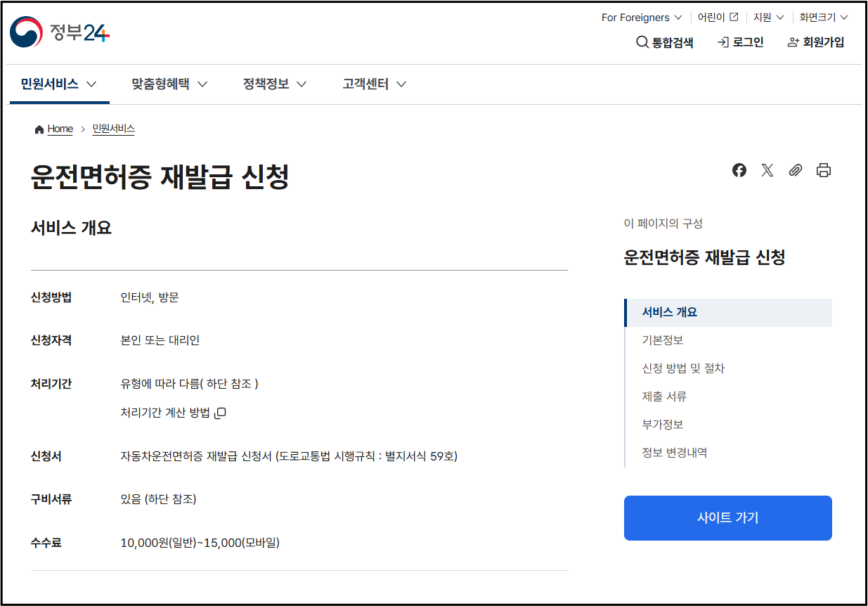The height and width of the screenshot is (606, 868).
Task: Open 통합검색 via the magnifier icon
Action: coord(641,42)
